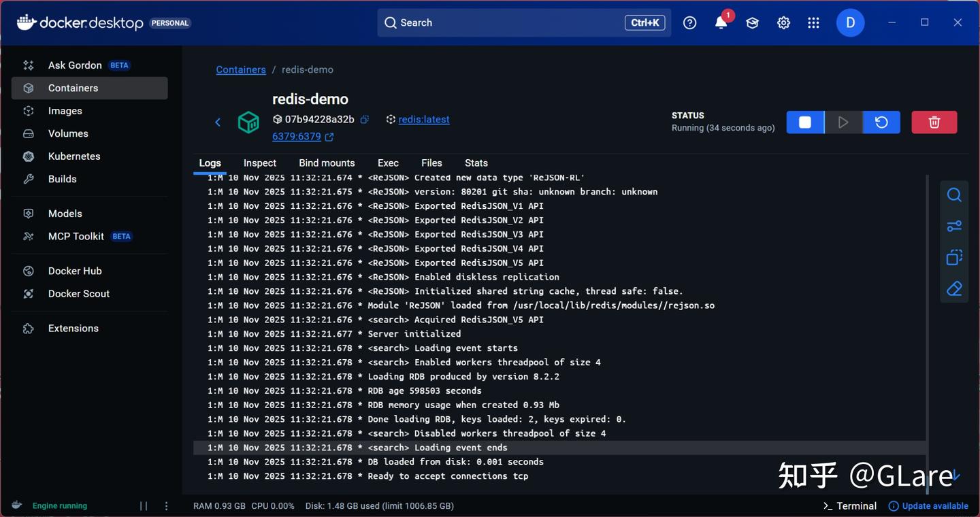Switch to the Inspect tab
This screenshot has width=980, height=517.
point(260,163)
